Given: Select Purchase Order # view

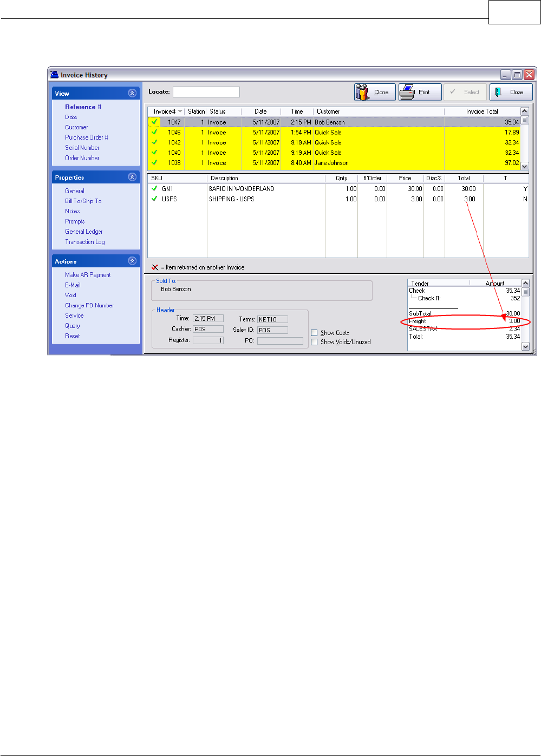Looking at the screenshot, I should tap(87, 137).
